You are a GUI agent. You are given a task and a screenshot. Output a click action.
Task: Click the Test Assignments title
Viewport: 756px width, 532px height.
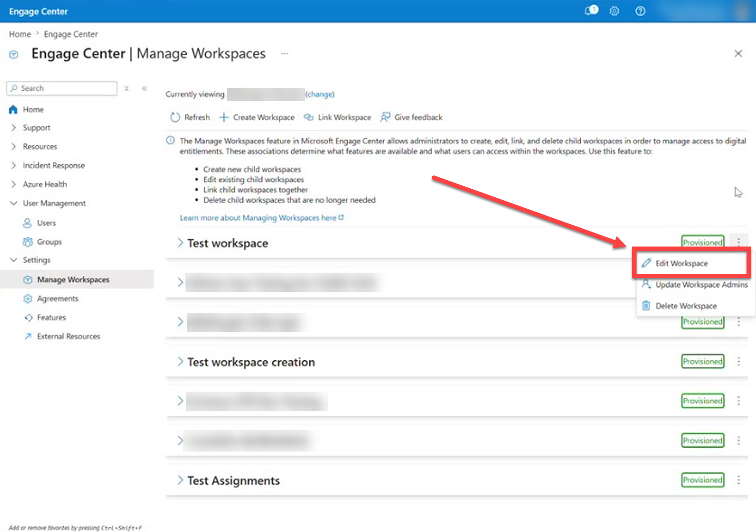233,481
